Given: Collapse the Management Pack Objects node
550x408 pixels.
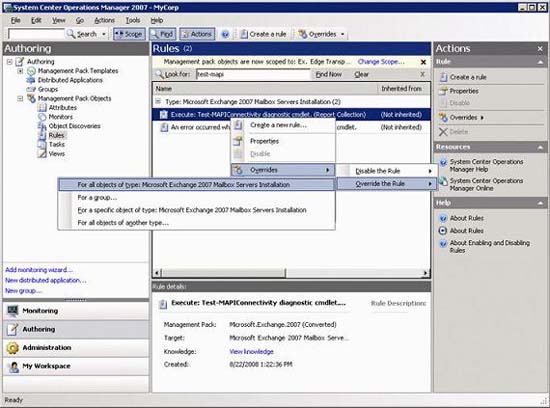Looking at the screenshot, I should [20, 99].
